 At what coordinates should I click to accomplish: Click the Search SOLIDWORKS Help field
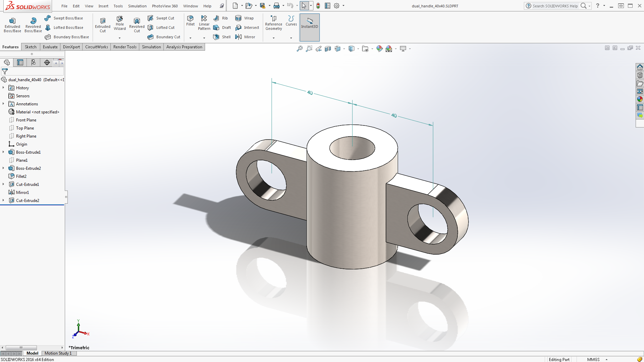click(x=555, y=6)
